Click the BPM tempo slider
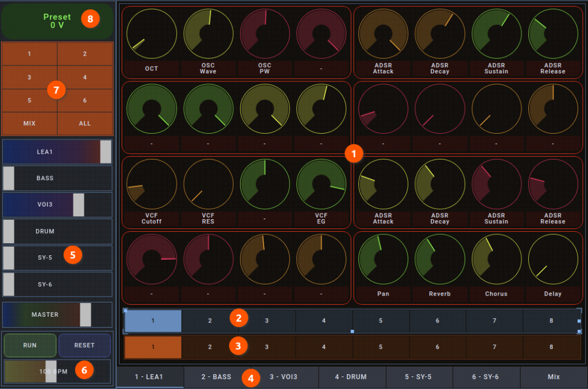 (57, 371)
